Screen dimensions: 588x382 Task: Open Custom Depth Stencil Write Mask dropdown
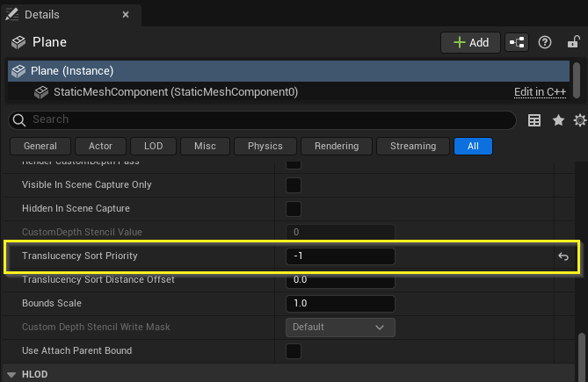point(340,328)
